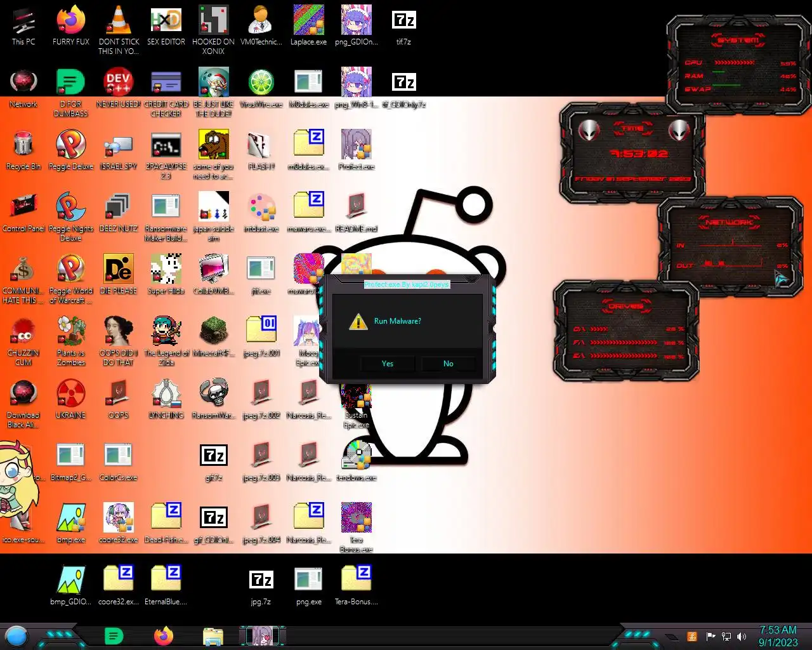Select the EternalBlue archive icon
Screen dimensions: 812x650
(x=166, y=585)
